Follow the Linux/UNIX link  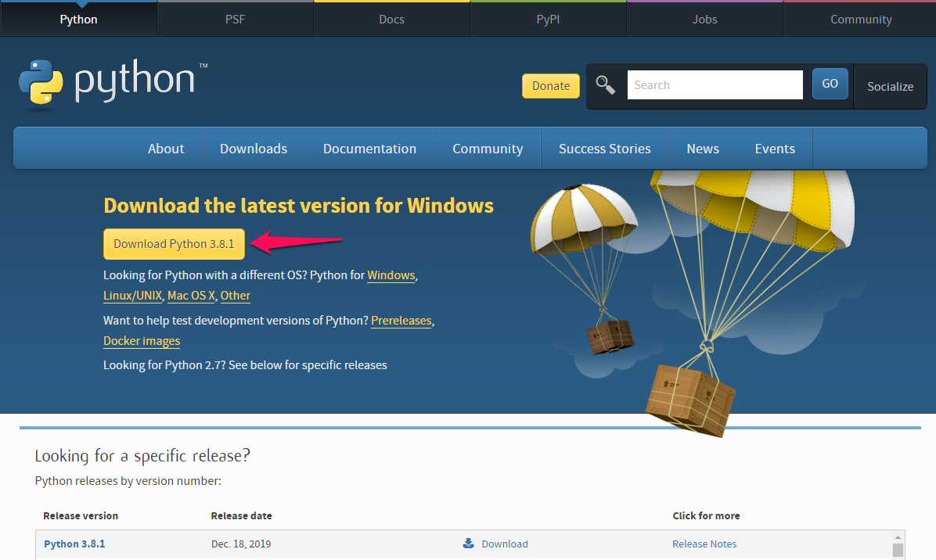pos(132,295)
